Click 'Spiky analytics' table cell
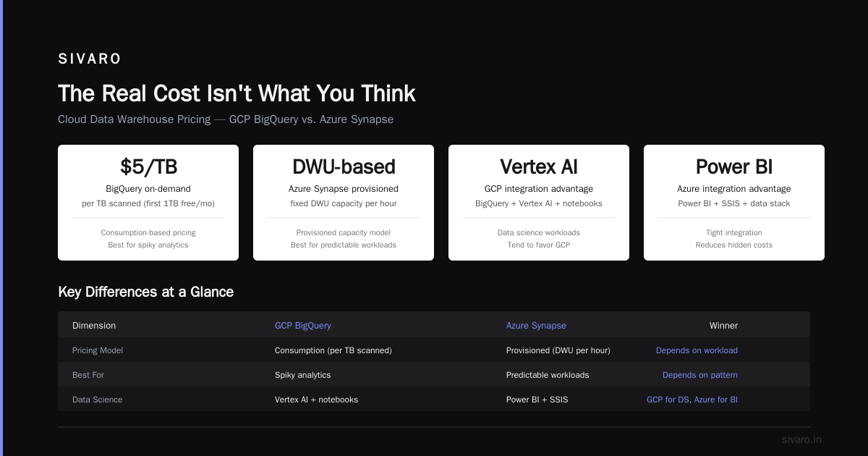 [302, 375]
